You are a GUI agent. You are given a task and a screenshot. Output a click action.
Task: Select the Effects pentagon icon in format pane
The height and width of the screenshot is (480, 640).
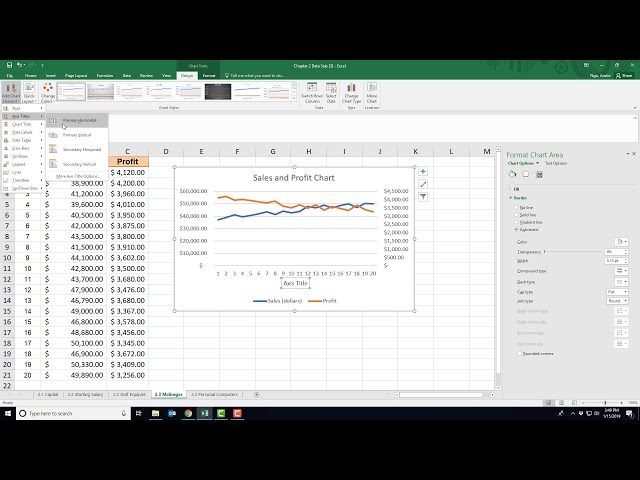tap(526, 174)
